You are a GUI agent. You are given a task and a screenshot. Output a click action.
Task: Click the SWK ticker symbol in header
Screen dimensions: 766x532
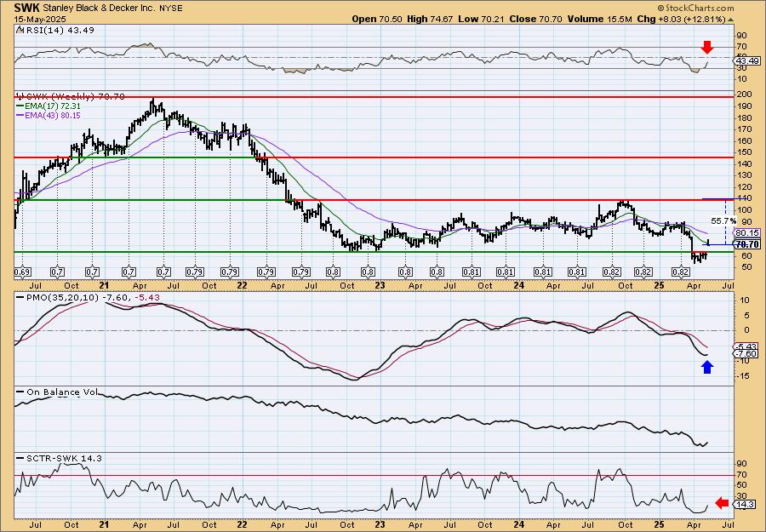point(27,8)
